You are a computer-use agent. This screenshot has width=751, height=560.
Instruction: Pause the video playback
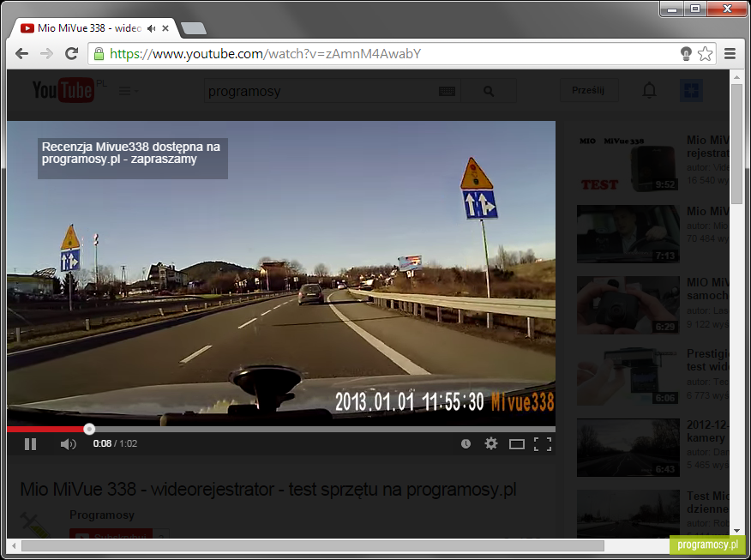pos(30,444)
